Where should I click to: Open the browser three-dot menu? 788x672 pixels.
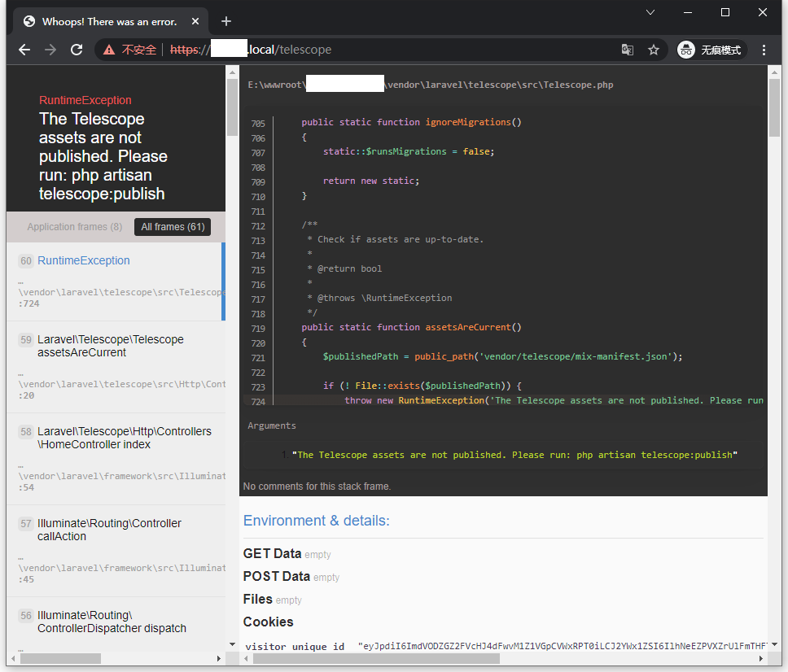pyautogui.click(x=764, y=50)
